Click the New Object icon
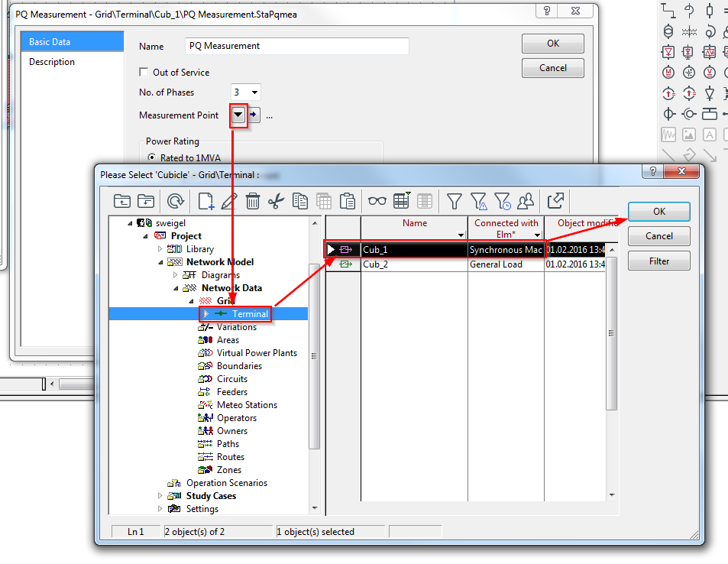Screen dimensions: 728x564 (205, 201)
